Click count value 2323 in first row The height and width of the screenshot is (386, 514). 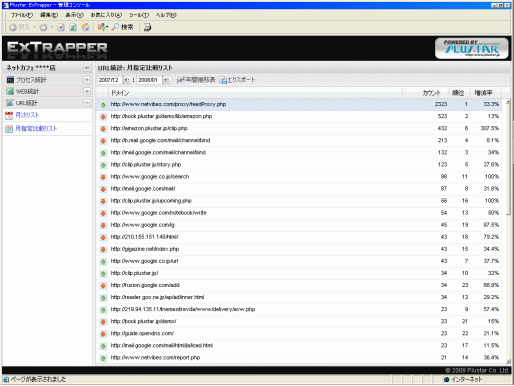point(441,104)
